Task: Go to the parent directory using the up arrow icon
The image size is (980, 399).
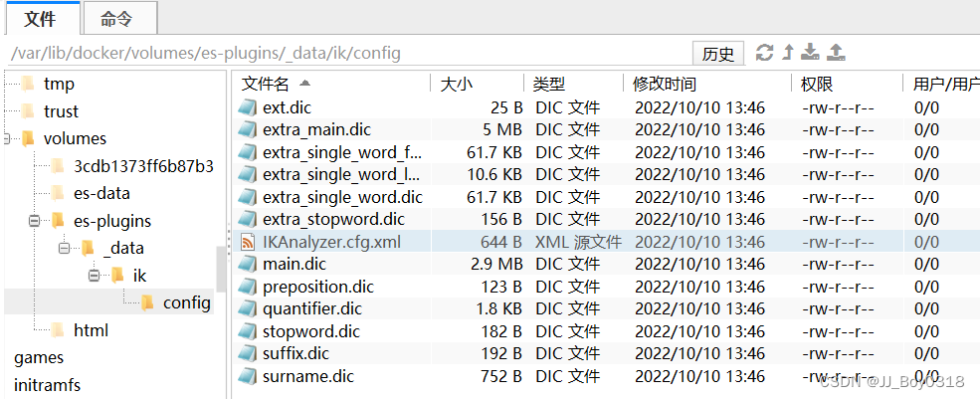Action: [788, 53]
